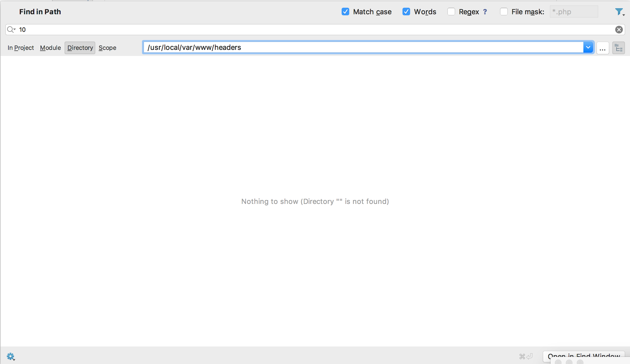Viewport: 630px width, 364px height.
Task: Disable the Match case checkbox
Action: pos(345,12)
